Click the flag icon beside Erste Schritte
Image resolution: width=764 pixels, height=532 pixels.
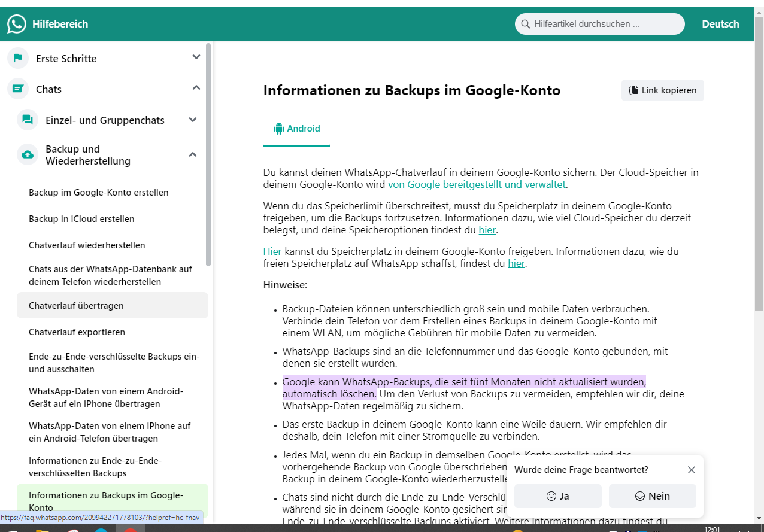(18, 58)
